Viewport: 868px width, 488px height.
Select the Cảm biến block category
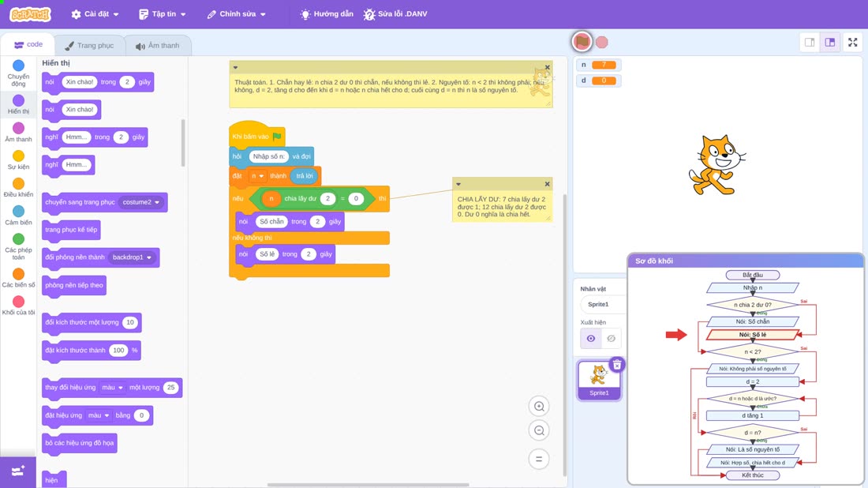pyautogui.click(x=18, y=216)
